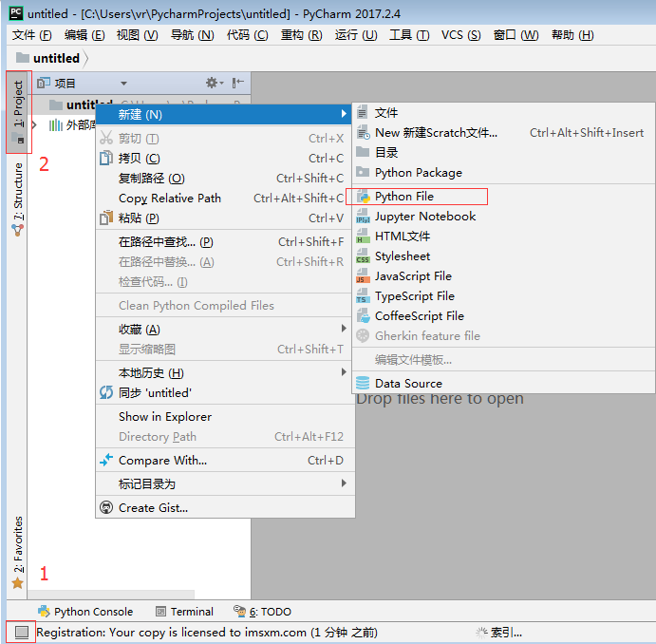The height and width of the screenshot is (644, 656).
Task: Create a new Jupyter Notebook
Action: point(503,217)
